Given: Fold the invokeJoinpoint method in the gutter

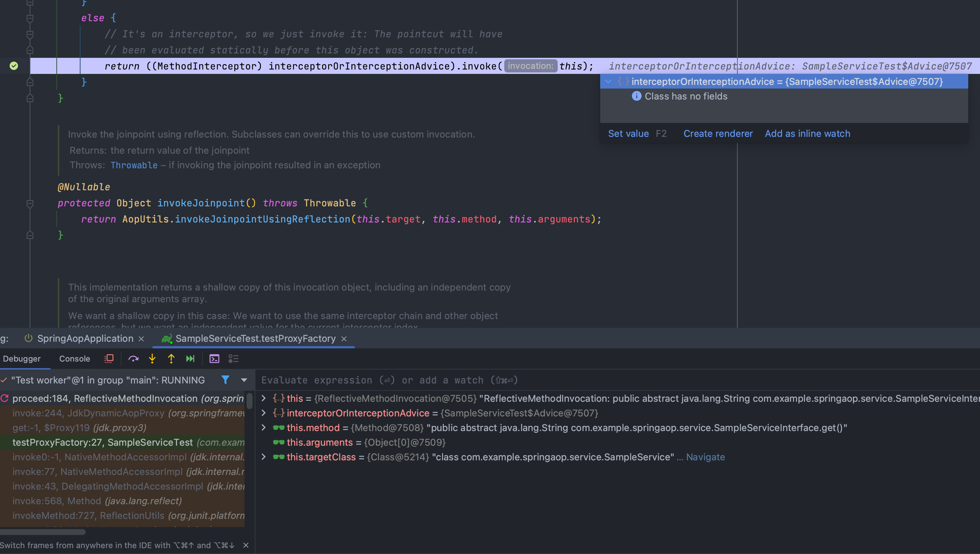Looking at the screenshot, I should point(30,203).
